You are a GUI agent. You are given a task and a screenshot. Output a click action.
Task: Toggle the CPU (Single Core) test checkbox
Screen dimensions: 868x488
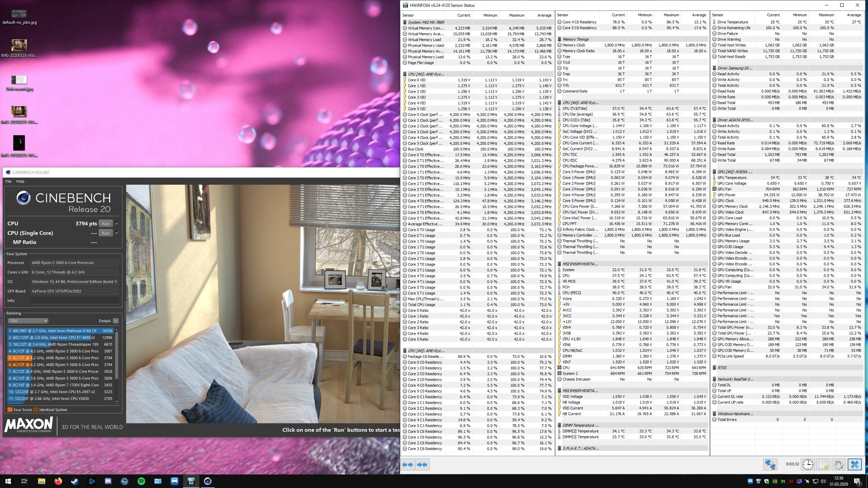117,233
